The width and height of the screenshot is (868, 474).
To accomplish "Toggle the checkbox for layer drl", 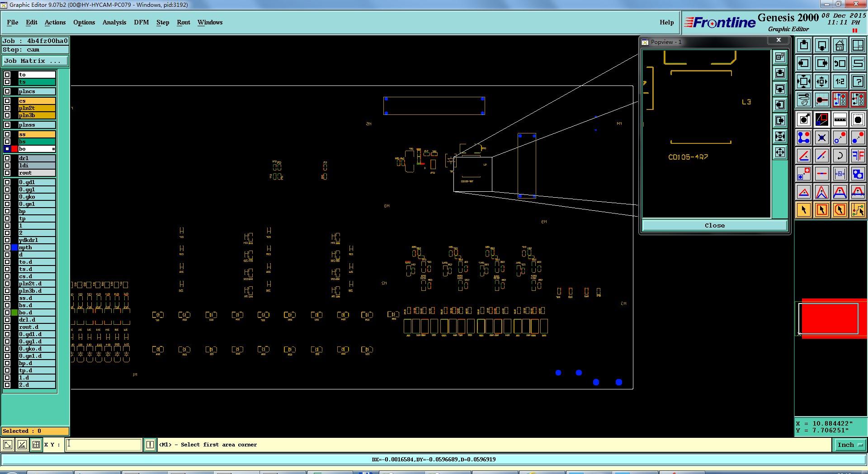I will [x=7, y=158].
